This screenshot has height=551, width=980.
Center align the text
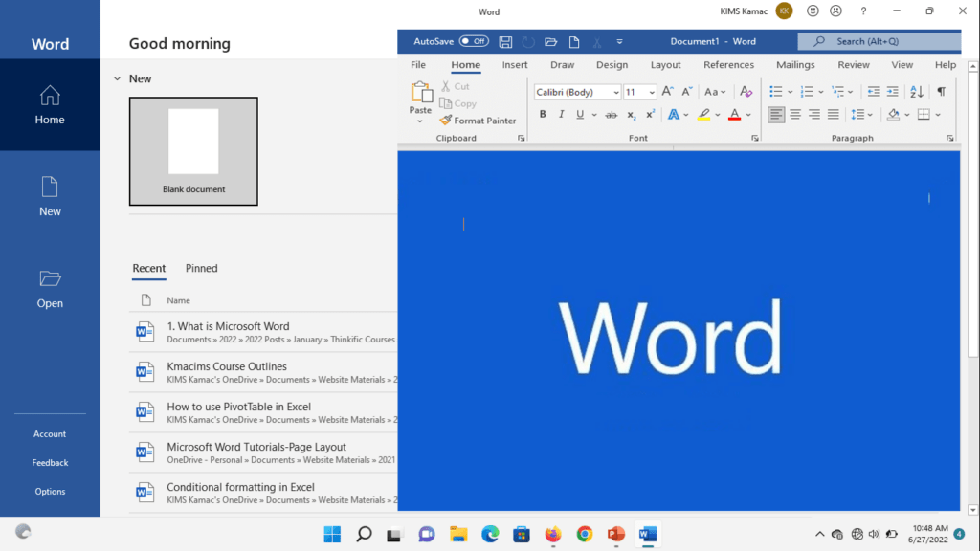(796, 114)
